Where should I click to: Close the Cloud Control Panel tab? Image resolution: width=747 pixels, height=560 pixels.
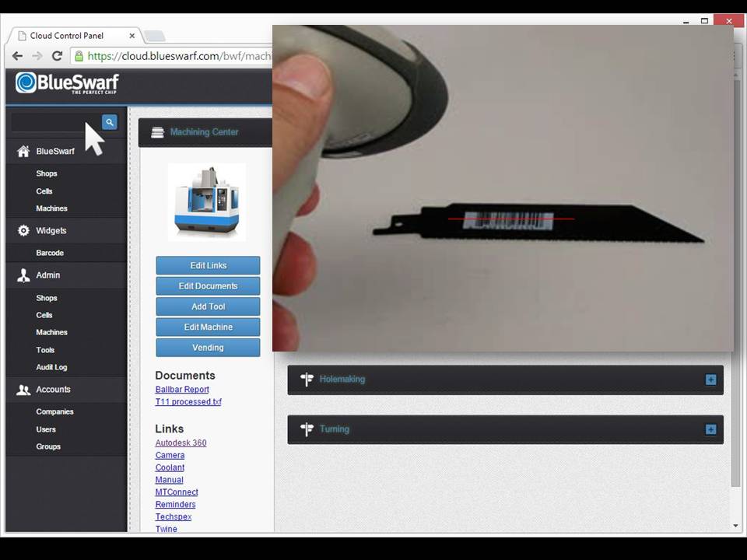tap(132, 36)
